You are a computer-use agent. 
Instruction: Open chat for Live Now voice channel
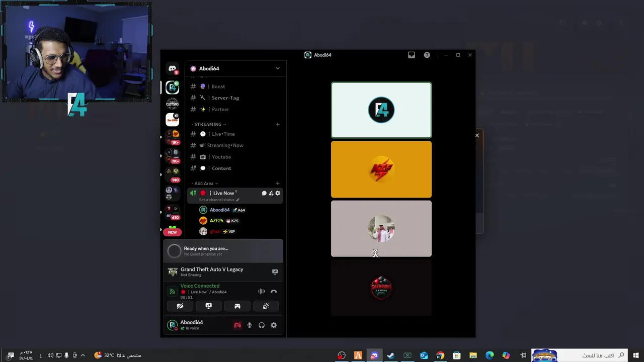(x=264, y=193)
